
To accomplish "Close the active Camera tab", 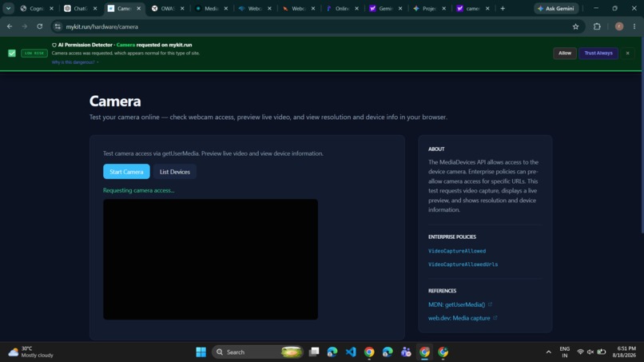I will point(138,8).
